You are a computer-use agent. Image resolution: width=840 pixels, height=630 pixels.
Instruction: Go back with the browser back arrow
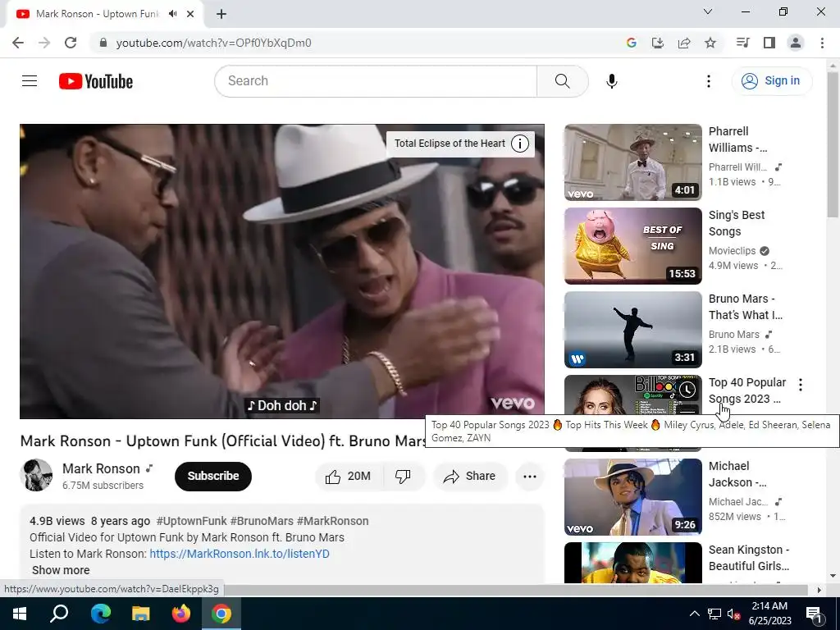click(x=18, y=43)
